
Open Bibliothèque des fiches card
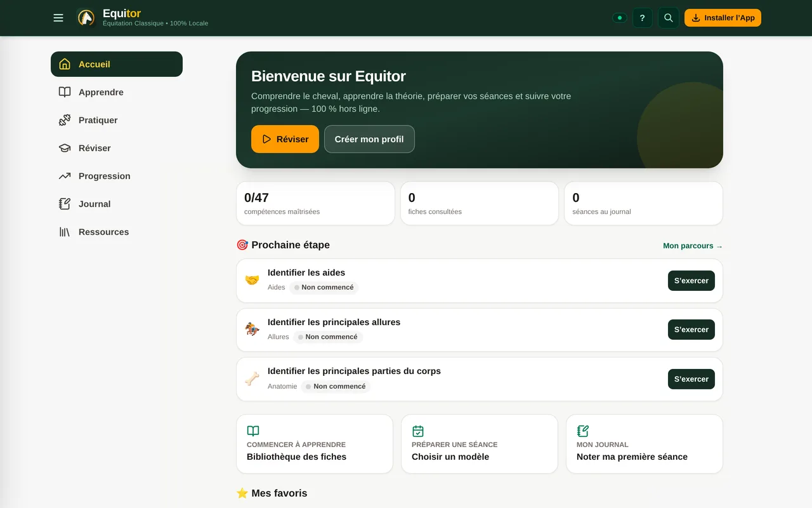(x=315, y=444)
